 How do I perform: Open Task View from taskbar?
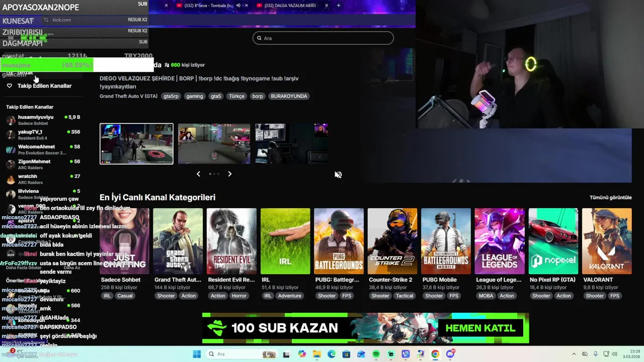point(286,354)
